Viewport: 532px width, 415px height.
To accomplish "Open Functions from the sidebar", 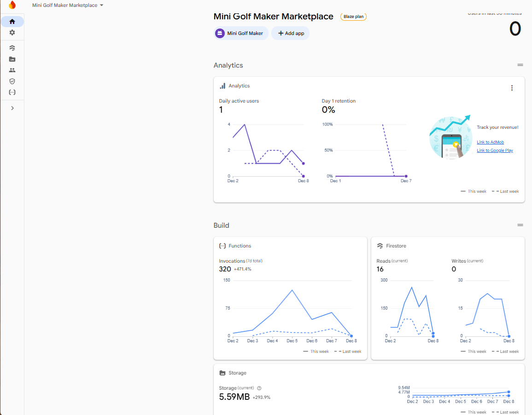I will [12, 92].
